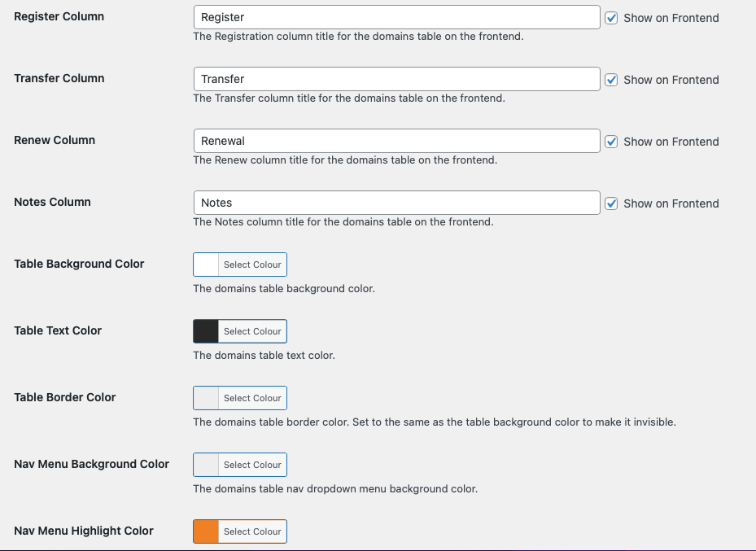
Task: Click the Register Column label
Action: tap(59, 16)
